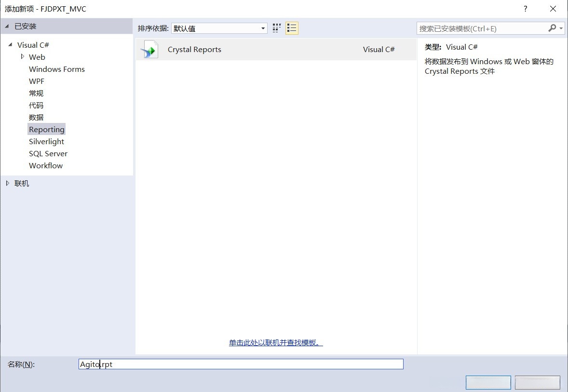Click the left bottom dialog button
The image size is (568, 392).
[488, 382]
